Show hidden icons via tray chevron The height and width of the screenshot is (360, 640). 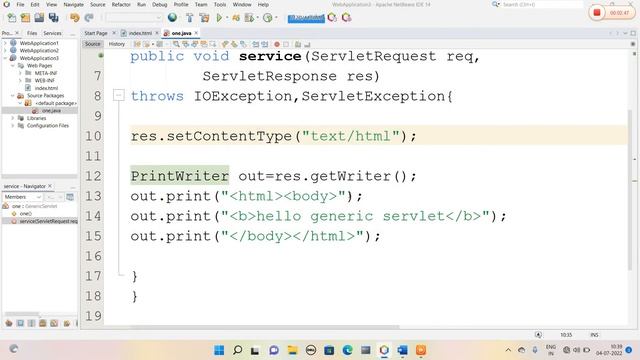[508, 350]
